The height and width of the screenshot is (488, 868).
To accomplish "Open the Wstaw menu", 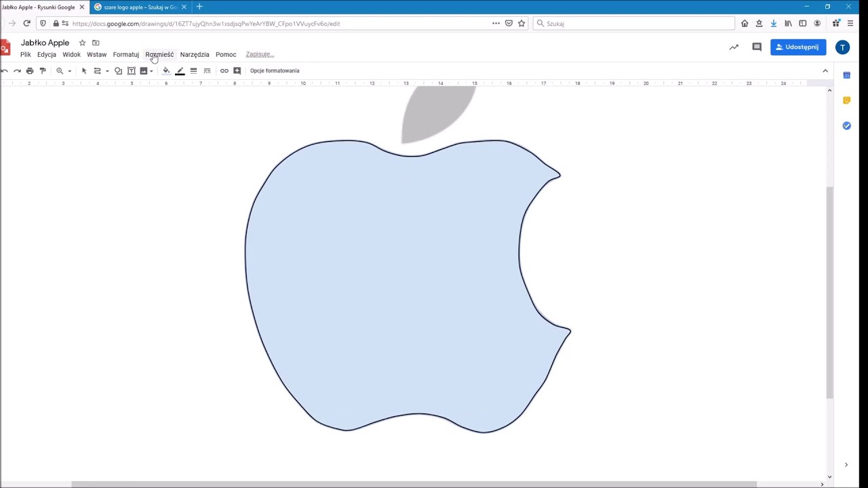I will (x=96, y=54).
